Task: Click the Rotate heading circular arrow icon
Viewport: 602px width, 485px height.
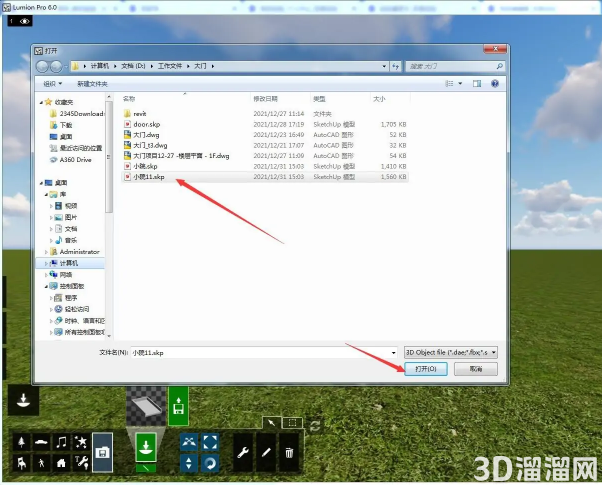Action: (210, 463)
